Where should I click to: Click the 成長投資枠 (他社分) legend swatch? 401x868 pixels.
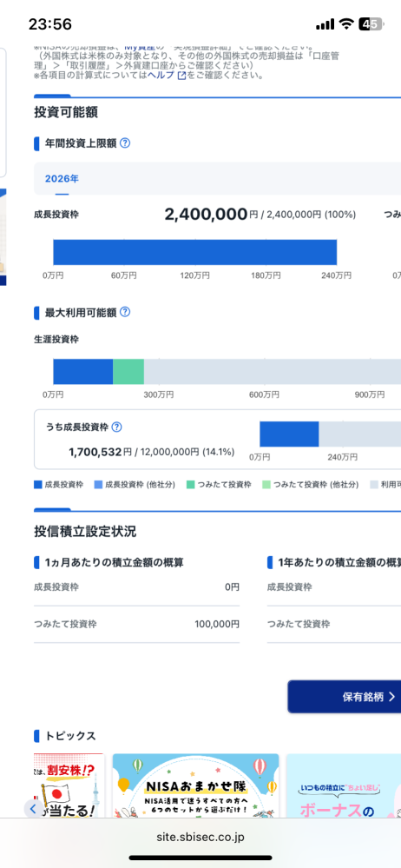98,484
